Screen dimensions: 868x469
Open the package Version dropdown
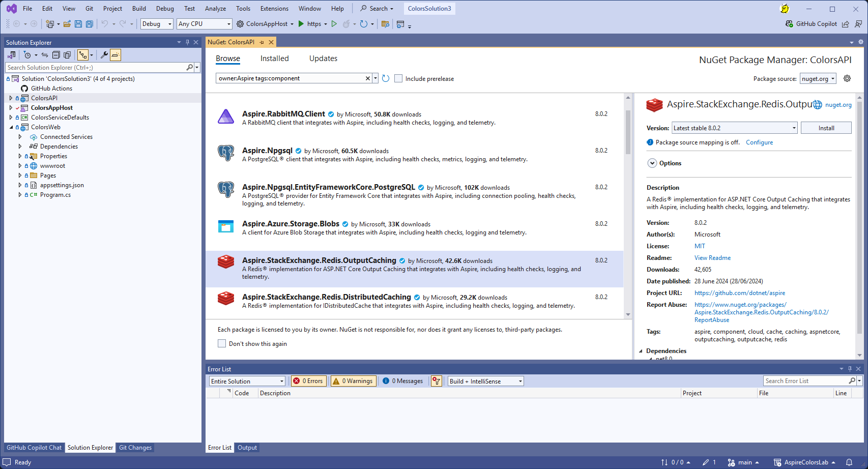(x=735, y=128)
